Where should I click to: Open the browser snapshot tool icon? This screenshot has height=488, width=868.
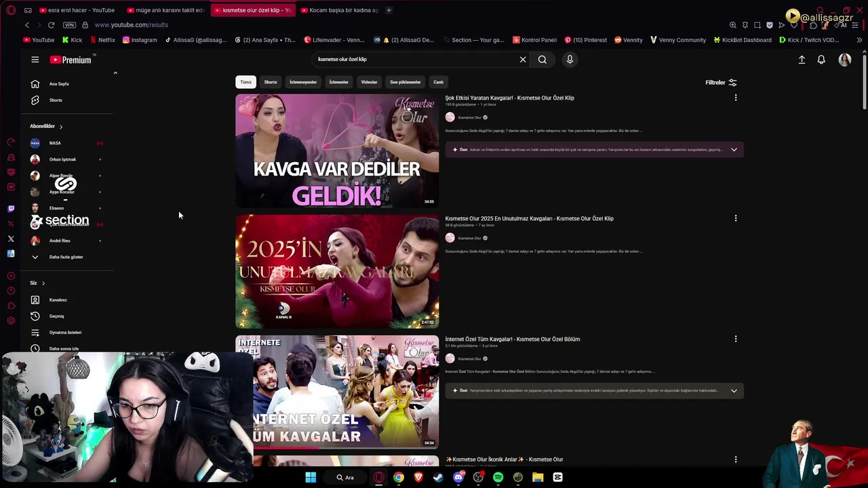pos(757,25)
